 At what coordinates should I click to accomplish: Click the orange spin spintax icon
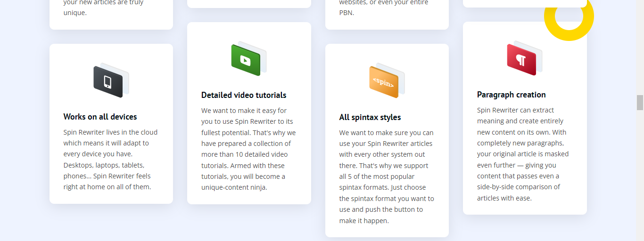(x=387, y=80)
